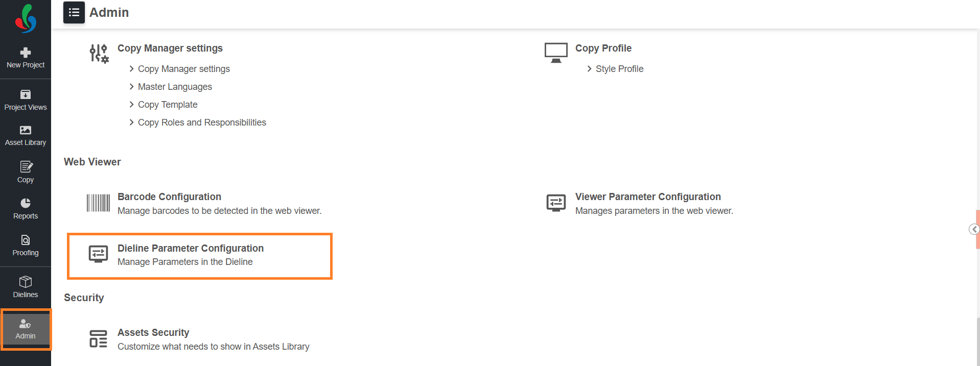Image resolution: width=980 pixels, height=366 pixels.
Task: Open Viewer Parameter Configuration
Action: pyautogui.click(x=648, y=197)
